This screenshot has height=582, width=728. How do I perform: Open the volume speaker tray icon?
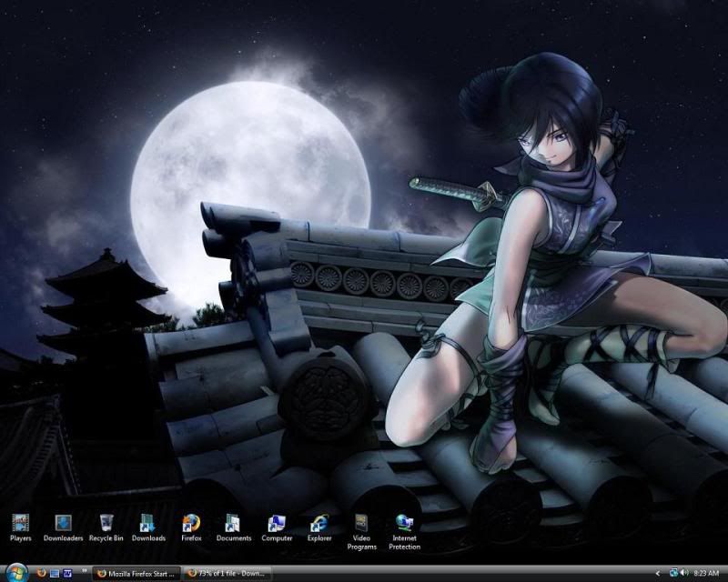686,574
